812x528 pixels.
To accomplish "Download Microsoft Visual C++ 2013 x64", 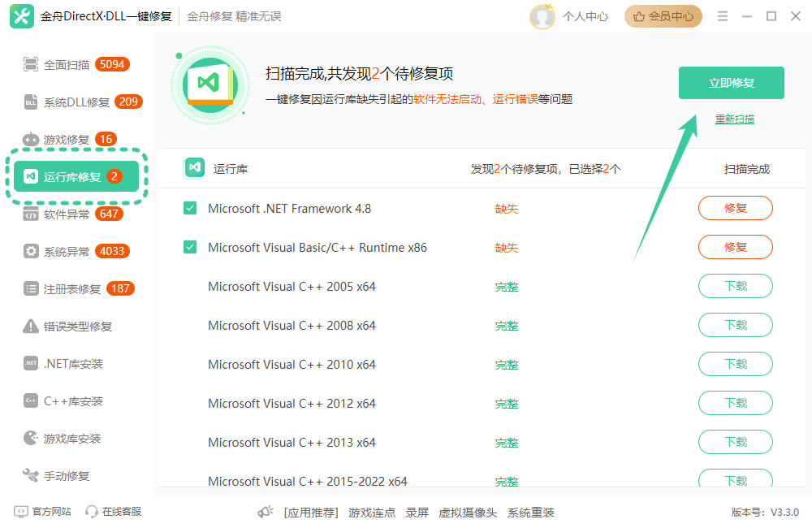I will coord(736,442).
